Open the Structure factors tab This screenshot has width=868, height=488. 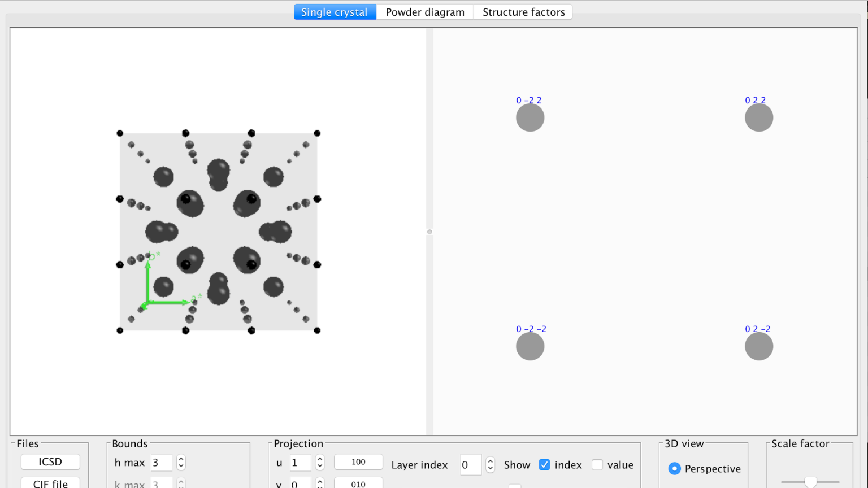[522, 12]
